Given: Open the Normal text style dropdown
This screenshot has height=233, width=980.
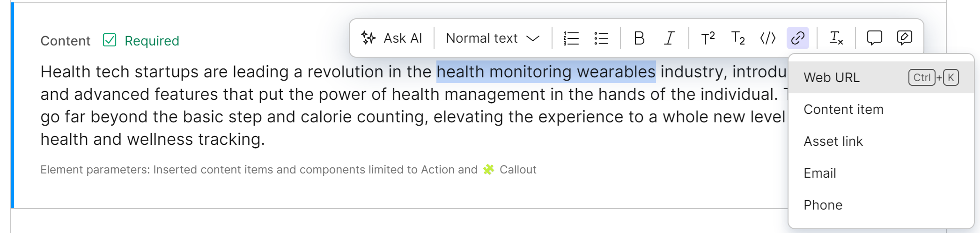Looking at the screenshot, I should coord(493,38).
